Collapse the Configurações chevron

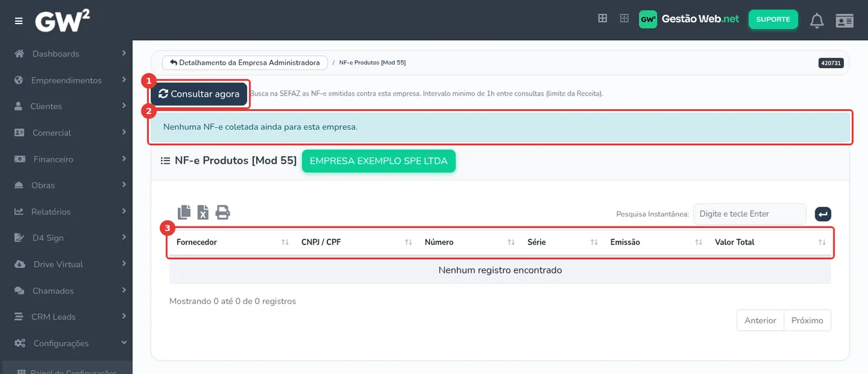click(124, 342)
